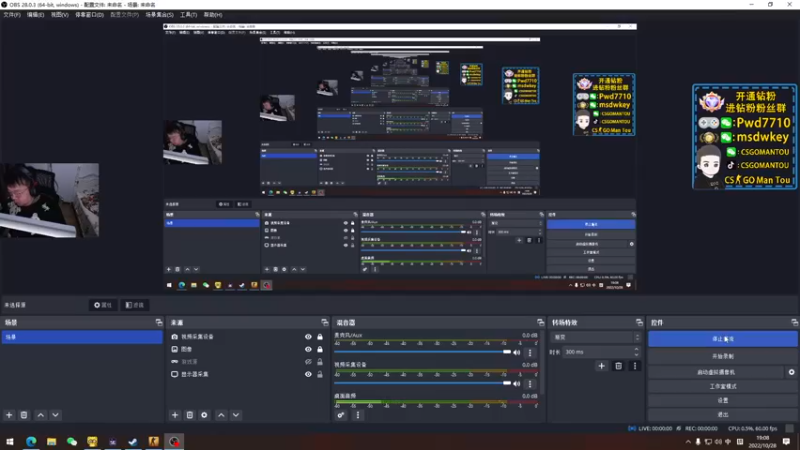Open advanced audio properties gear in the mixer
This screenshot has width=800, height=450.
pyautogui.click(x=341, y=415)
